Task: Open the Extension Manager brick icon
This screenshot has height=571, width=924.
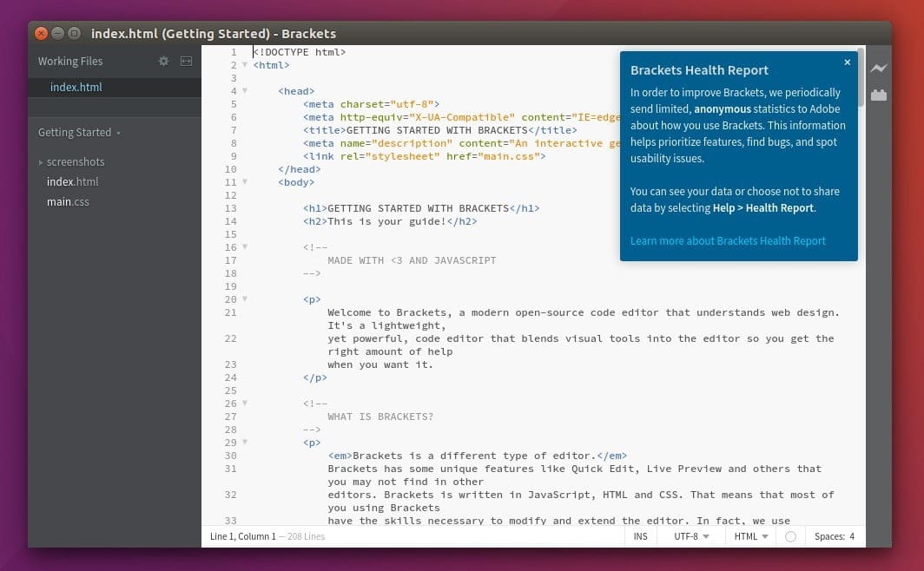Action: [879, 95]
